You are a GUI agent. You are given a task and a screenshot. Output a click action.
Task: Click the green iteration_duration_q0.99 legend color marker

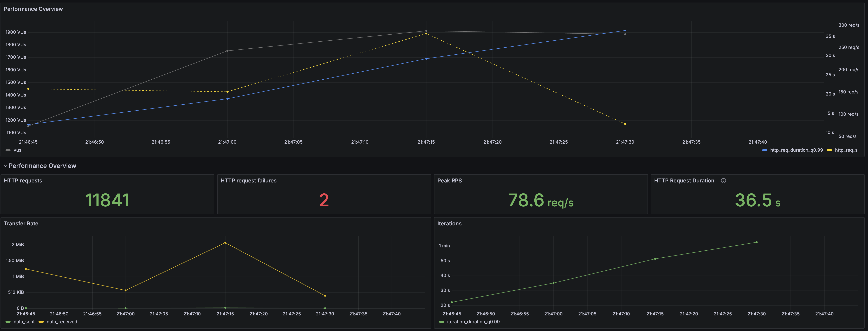[441, 322]
